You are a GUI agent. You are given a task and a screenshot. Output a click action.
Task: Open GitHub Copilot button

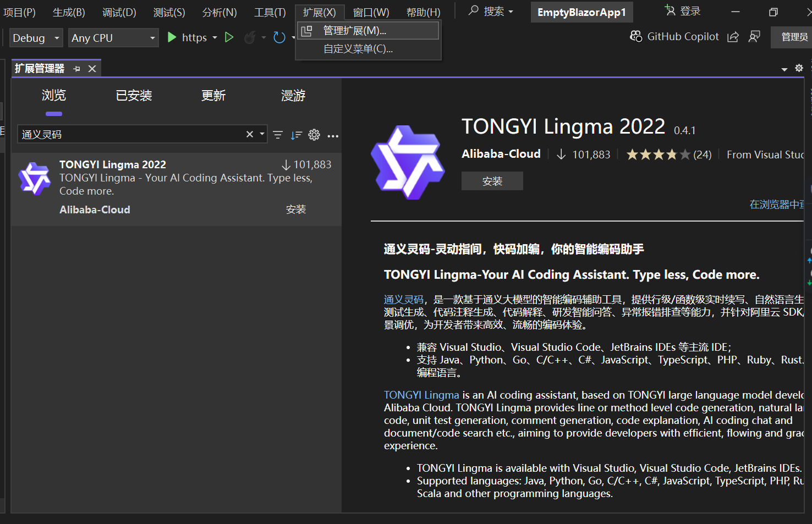(674, 36)
